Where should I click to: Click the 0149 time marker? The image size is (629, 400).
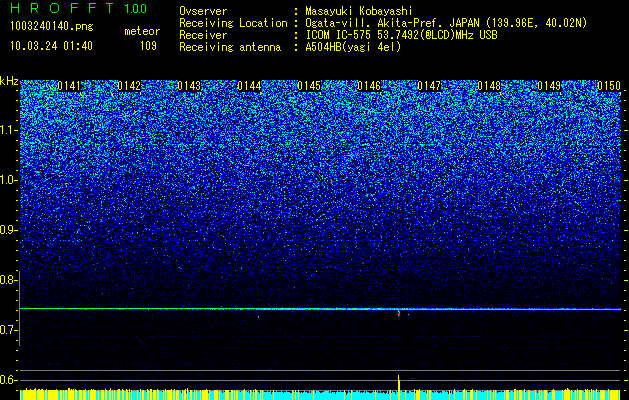coord(549,86)
